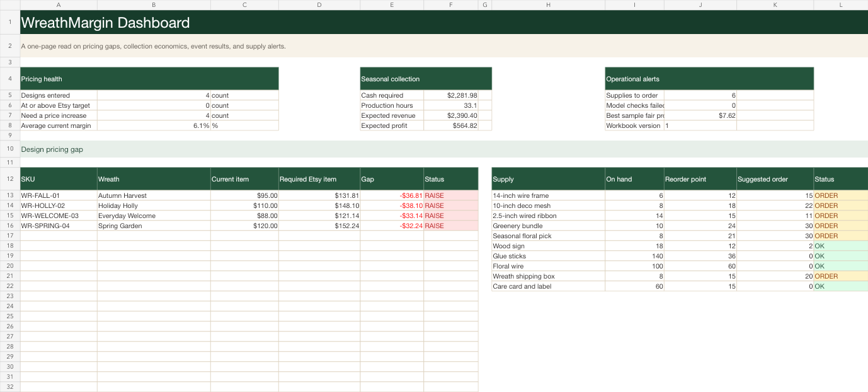The image size is (868, 392).
Task: Click the Required Etsy item header cell
Action: (319, 179)
